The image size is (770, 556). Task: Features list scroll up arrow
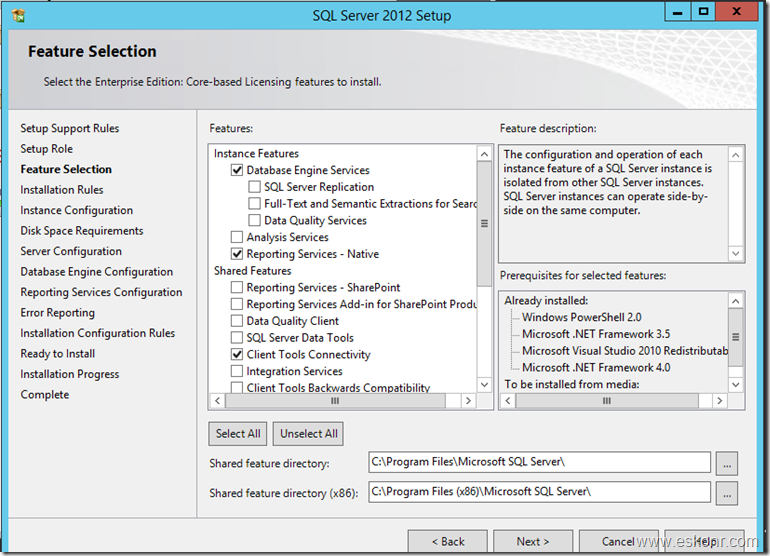[x=484, y=154]
